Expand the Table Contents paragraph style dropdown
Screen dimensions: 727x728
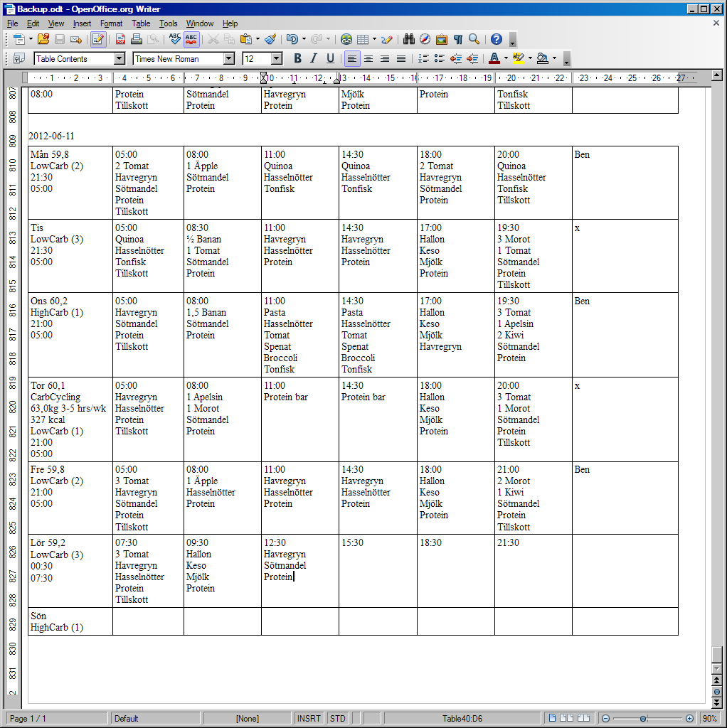click(119, 58)
